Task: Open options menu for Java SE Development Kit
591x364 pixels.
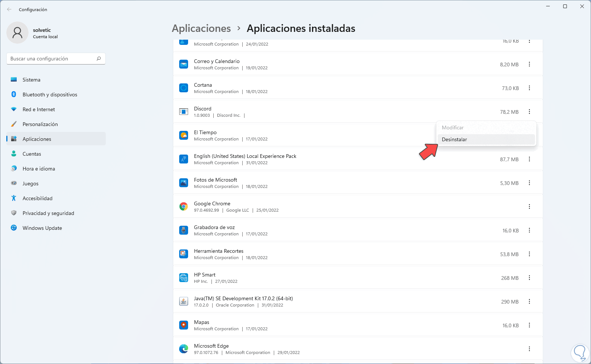Action: (x=529, y=302)
